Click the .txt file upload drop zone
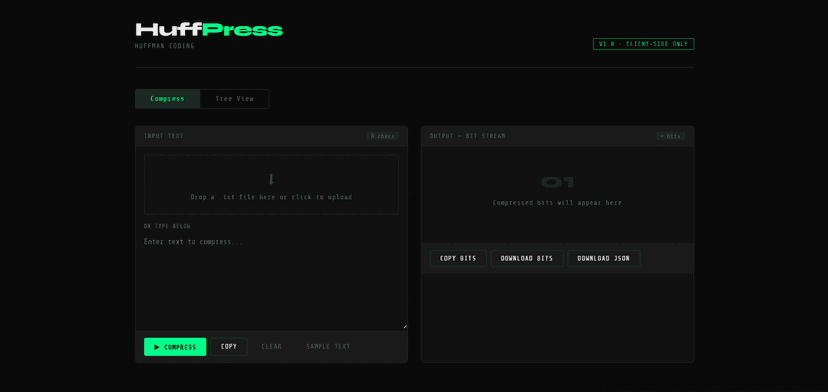The image size is (828, 392). [271, 184]
